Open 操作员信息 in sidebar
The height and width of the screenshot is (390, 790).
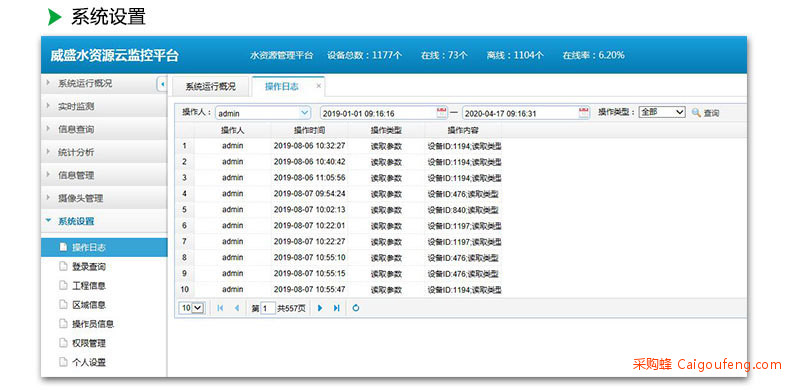[93, 324]
